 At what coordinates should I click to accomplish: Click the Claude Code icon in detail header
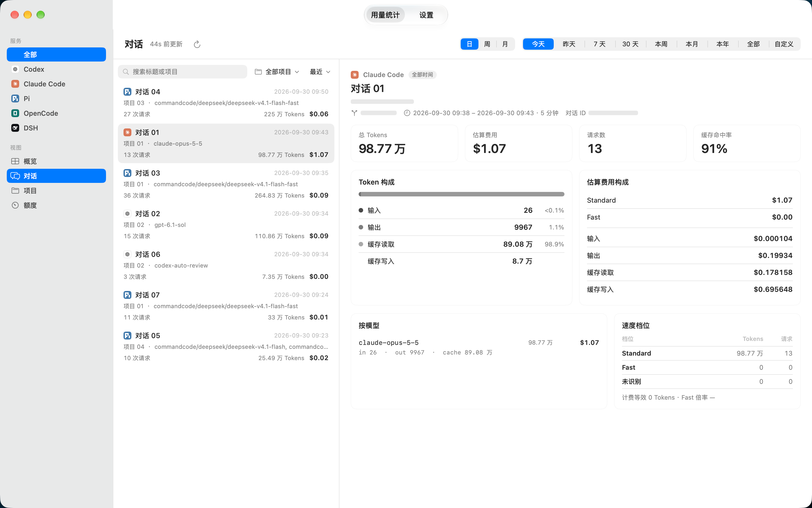point(355,75)
